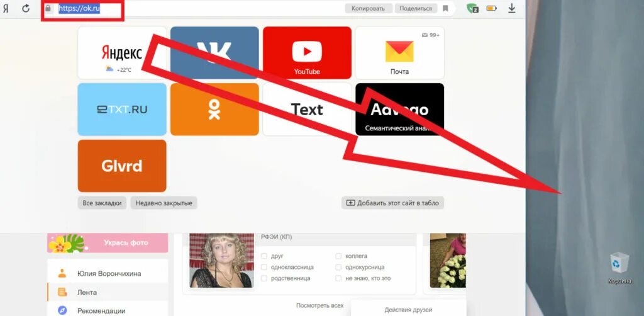The image size is (644, 316).
Task: Select the Корзина recycle bin desktop icon
Action: click(619, 268)
